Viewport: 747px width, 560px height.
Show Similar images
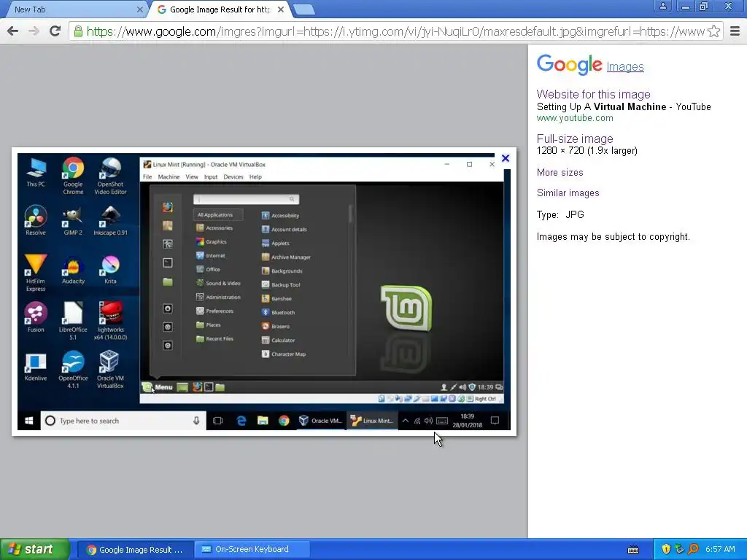568,192
